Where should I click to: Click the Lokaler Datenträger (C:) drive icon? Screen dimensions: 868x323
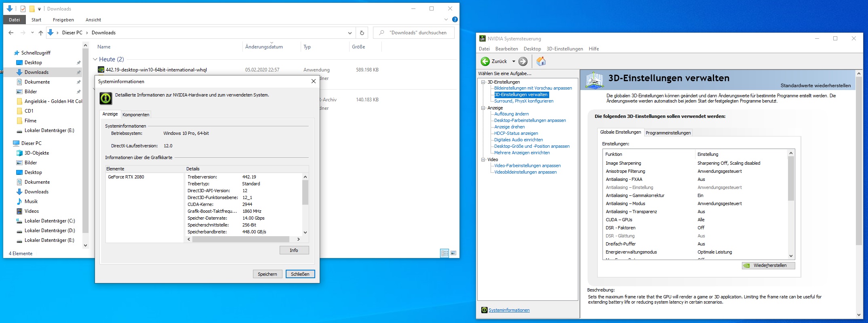click(19, 221)
